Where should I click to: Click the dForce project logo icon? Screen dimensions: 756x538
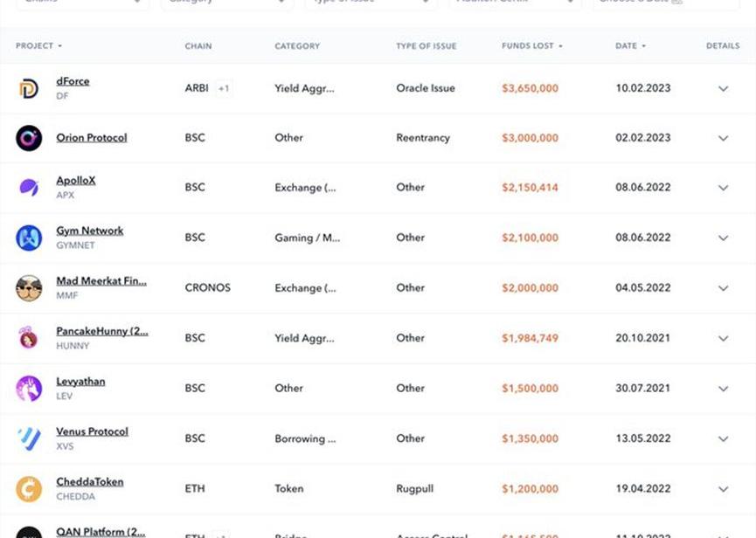29,88
